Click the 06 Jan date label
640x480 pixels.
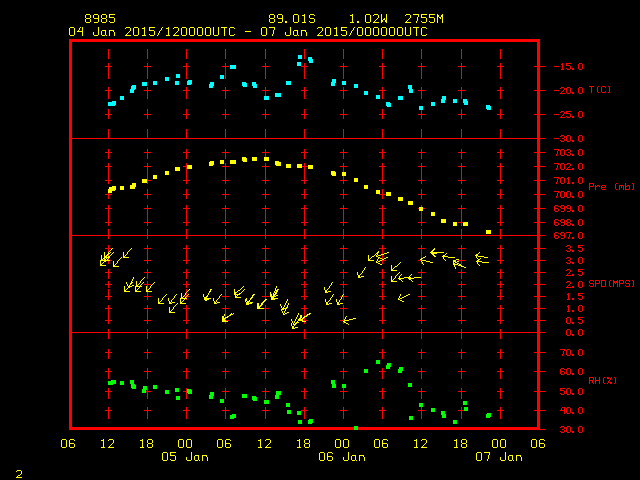pyautogui.click(x=342, y=457)
